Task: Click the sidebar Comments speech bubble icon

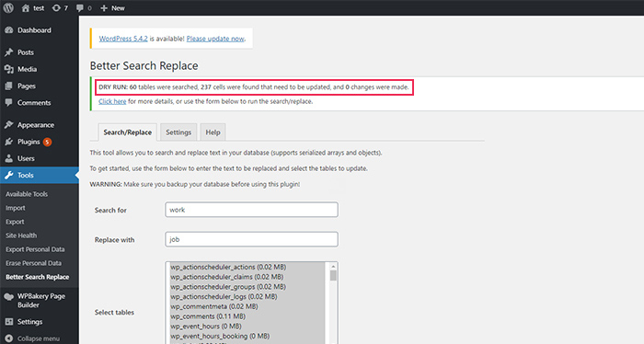Action: coord(8,103)
